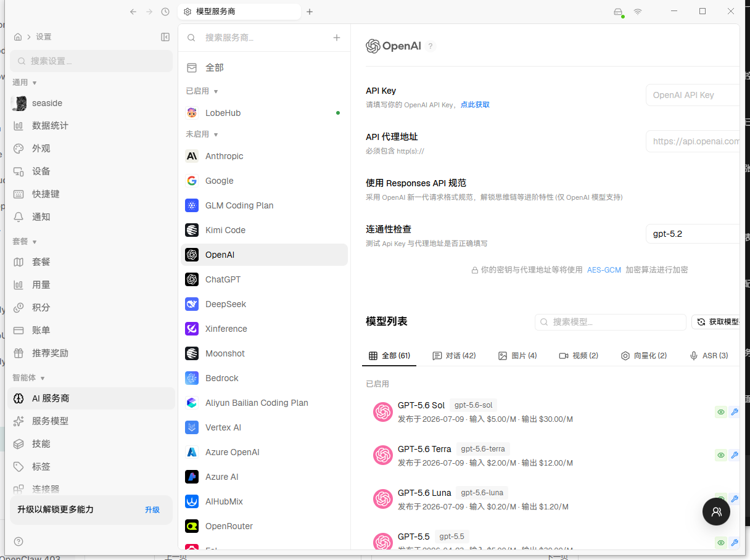Select Kimi Code provider

coord(264,230)
